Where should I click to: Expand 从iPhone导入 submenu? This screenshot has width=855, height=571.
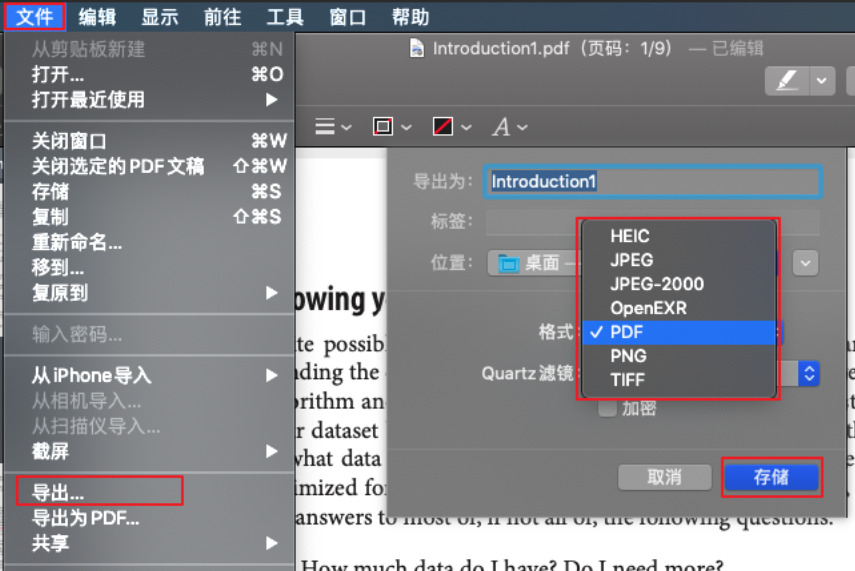(149, 375)
